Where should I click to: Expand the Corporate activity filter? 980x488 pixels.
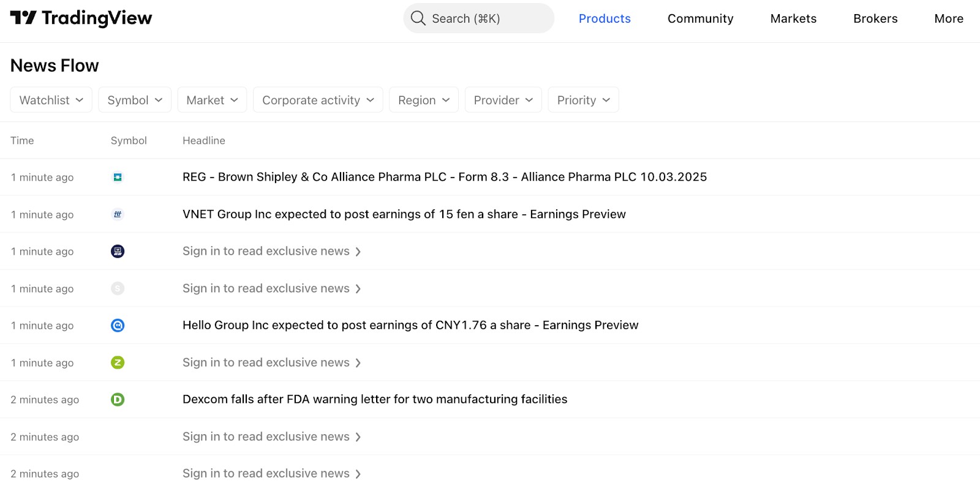318,100
